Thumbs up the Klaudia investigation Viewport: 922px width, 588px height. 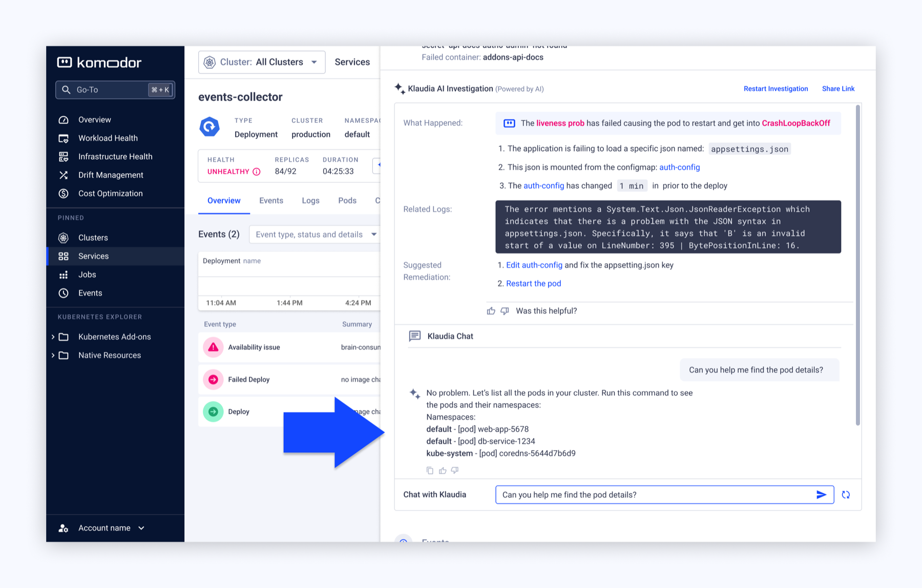pos(491,311)
